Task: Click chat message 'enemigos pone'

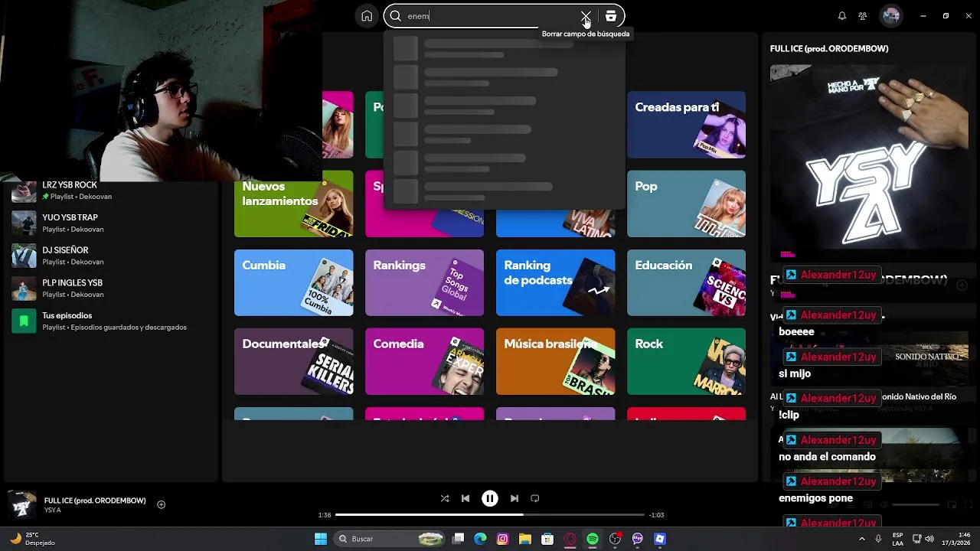Action: pos(815,498)
